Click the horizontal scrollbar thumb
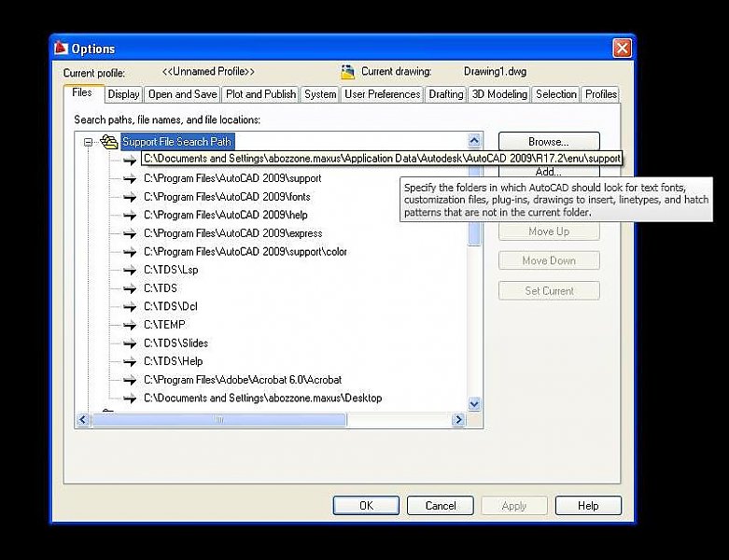Viewport: 729px width, 560px height. point(219,420)
